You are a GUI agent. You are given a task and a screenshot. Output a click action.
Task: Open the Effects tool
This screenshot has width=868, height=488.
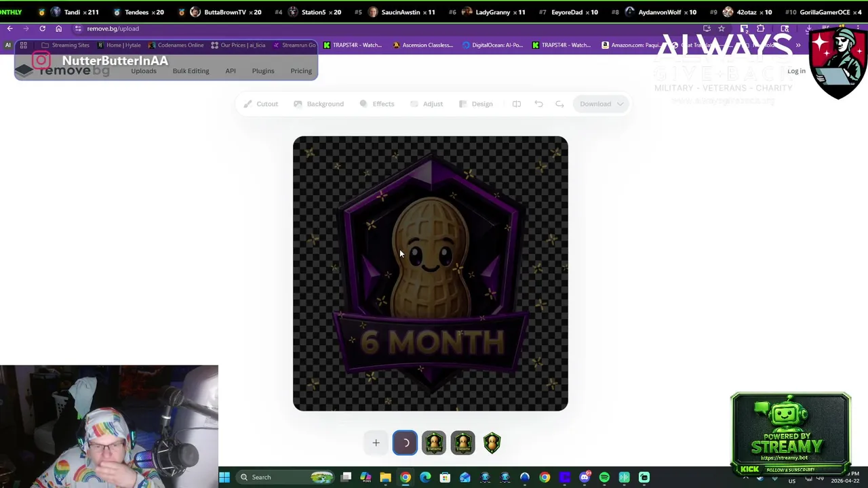pos(377,104)
